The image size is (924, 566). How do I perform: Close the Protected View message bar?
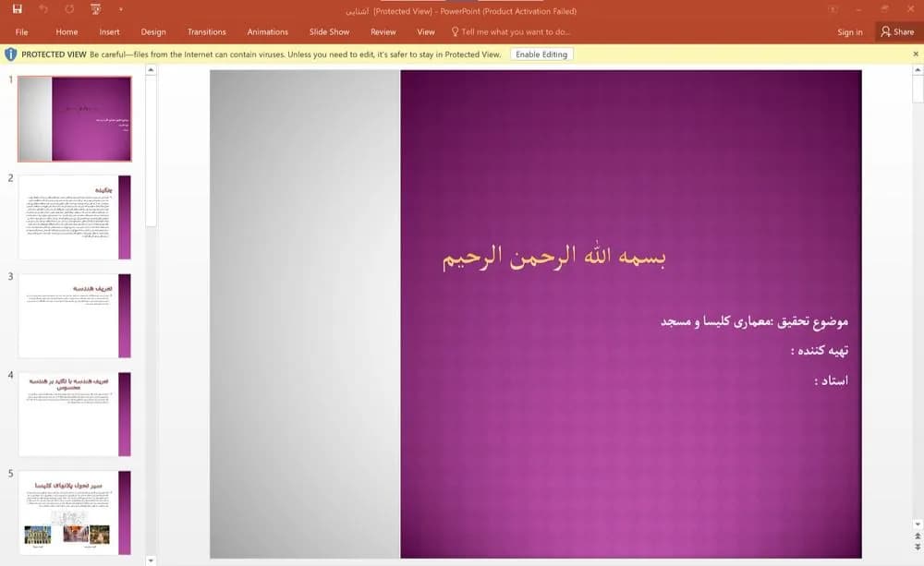[915, 54]
